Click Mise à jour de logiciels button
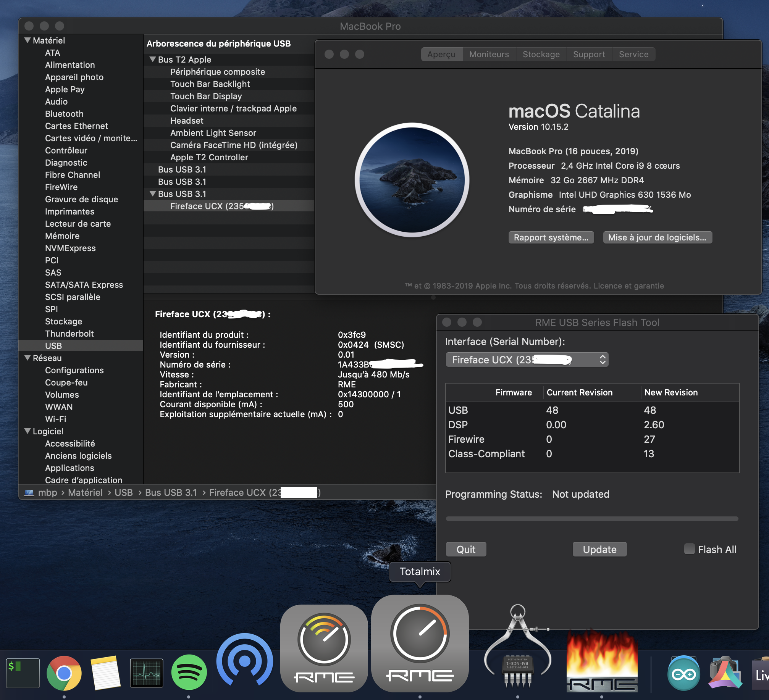The height and width of the screenshot is (700, 769). (x=657, y=237)
